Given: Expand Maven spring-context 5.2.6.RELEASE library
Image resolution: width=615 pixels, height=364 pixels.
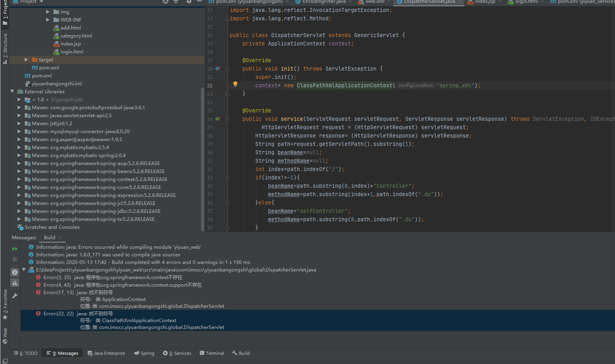Looking at the screenshot, I should click(19, 179).
